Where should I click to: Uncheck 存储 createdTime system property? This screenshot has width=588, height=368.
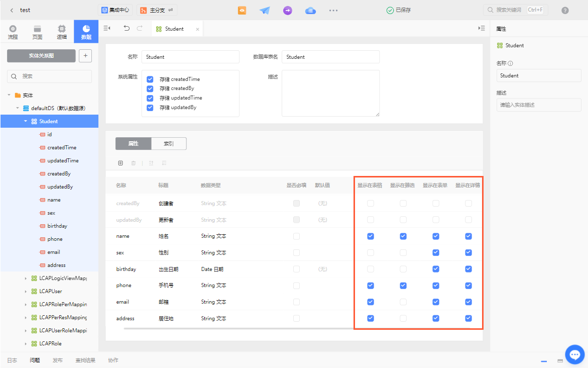coord(150,79)
